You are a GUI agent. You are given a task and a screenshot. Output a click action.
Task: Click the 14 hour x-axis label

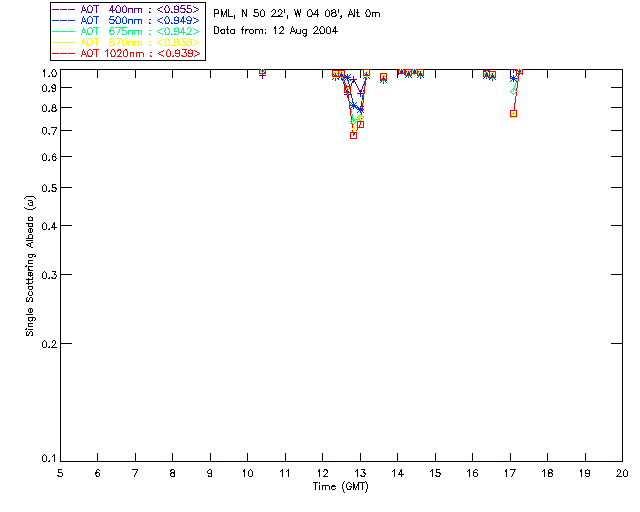[x=398, y=473]
